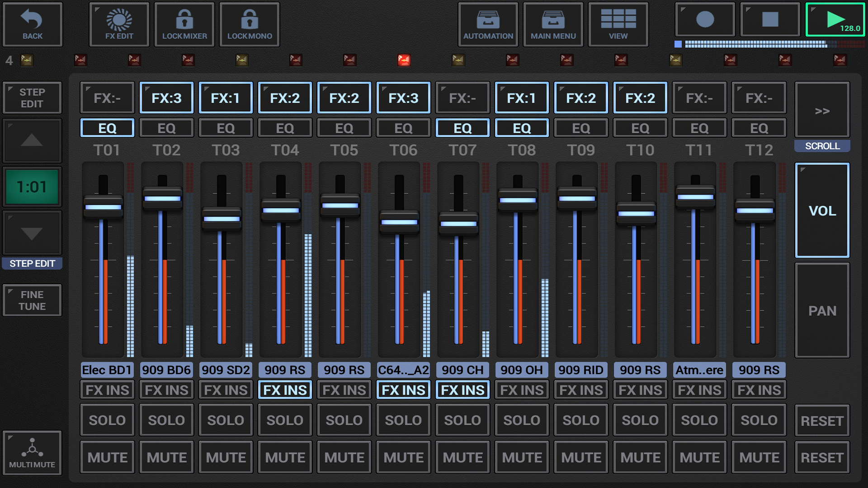Switch to the VOL mixer tab

[822, 210]
